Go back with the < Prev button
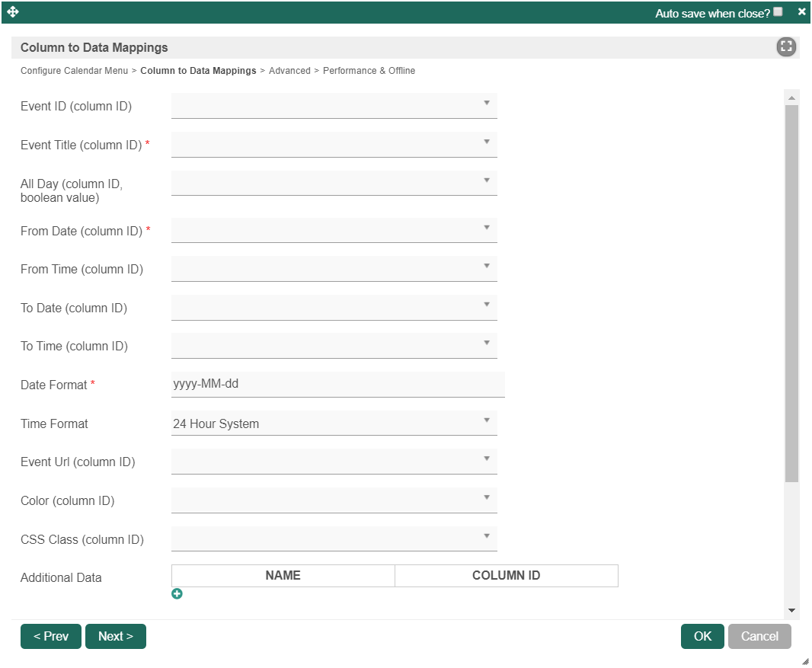Viewport: 812px width, 668px height. (51, 637)
